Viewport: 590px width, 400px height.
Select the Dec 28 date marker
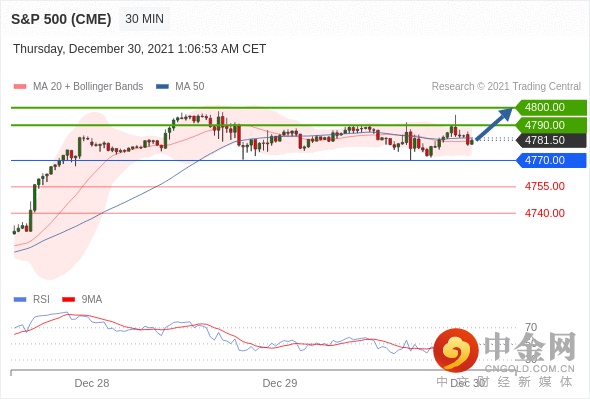click(x=92, y=383)
